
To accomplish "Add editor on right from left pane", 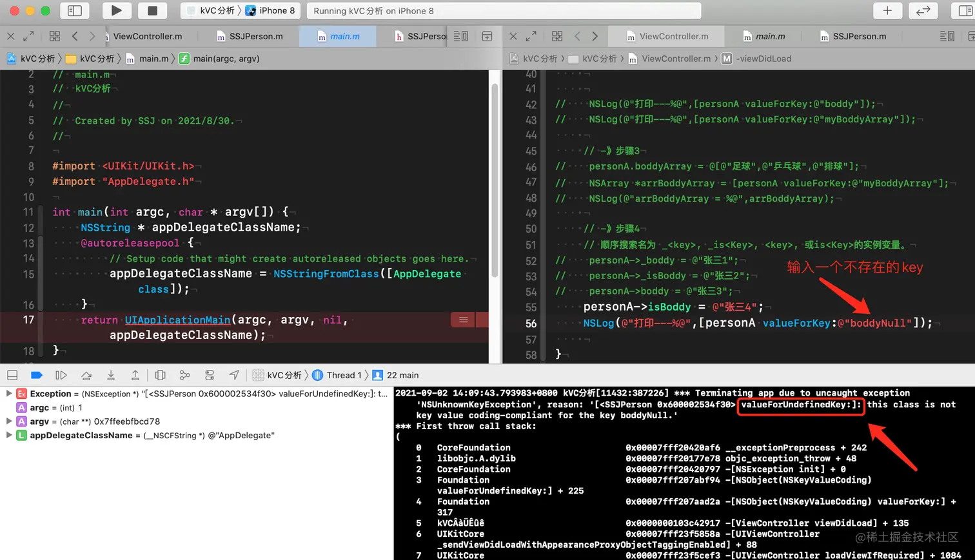I will click(487, 36).
